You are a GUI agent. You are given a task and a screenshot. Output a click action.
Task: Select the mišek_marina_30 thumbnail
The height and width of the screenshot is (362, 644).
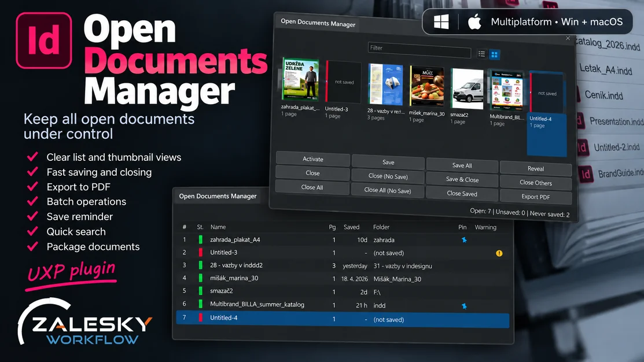427,87
